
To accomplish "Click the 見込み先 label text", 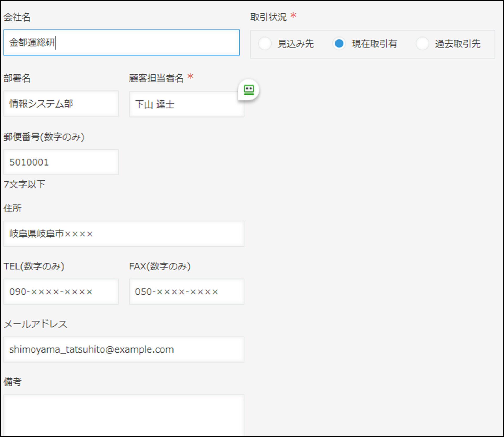I will [296, 44].
